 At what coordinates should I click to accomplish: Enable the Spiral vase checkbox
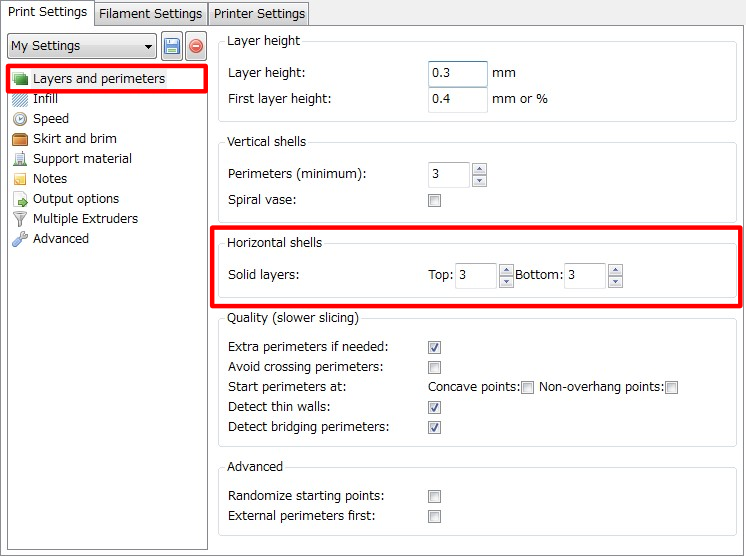pyautogui.click(x=434, y=201)
